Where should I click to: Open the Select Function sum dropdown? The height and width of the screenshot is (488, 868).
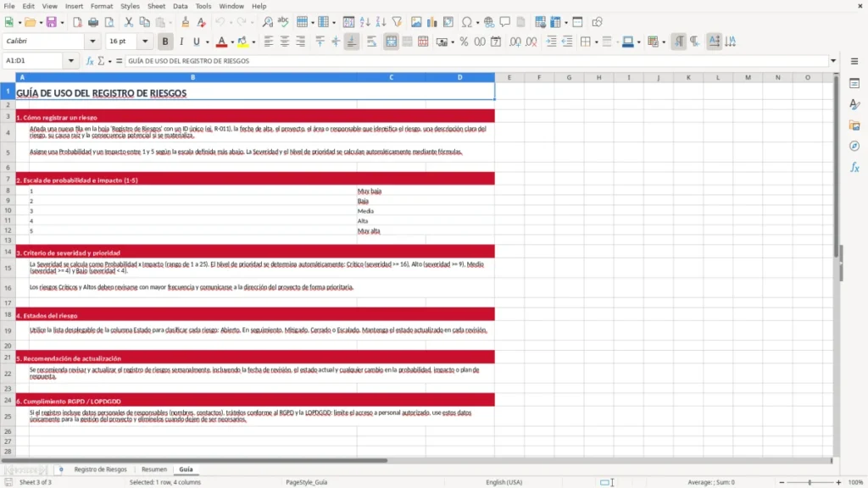(109, 61)
